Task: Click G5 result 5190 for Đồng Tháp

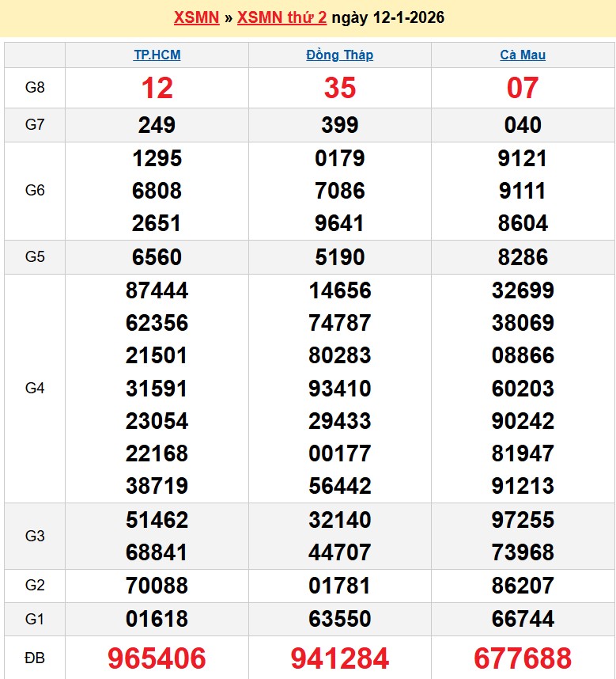Action: point(340,257)
